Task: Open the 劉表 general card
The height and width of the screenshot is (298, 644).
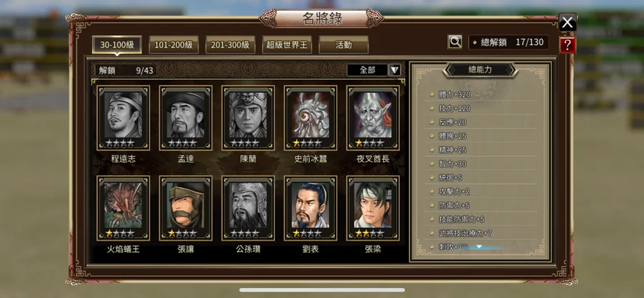Action: [x=311, y=208]
